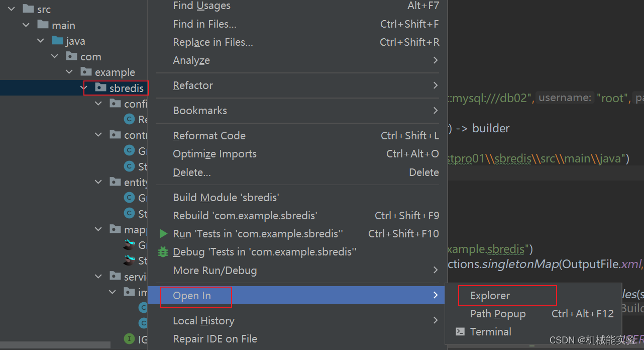Select the mapper class bird icon under mapp
The image size is (644, 350).
pyautogui.click(x=129, y=245)
